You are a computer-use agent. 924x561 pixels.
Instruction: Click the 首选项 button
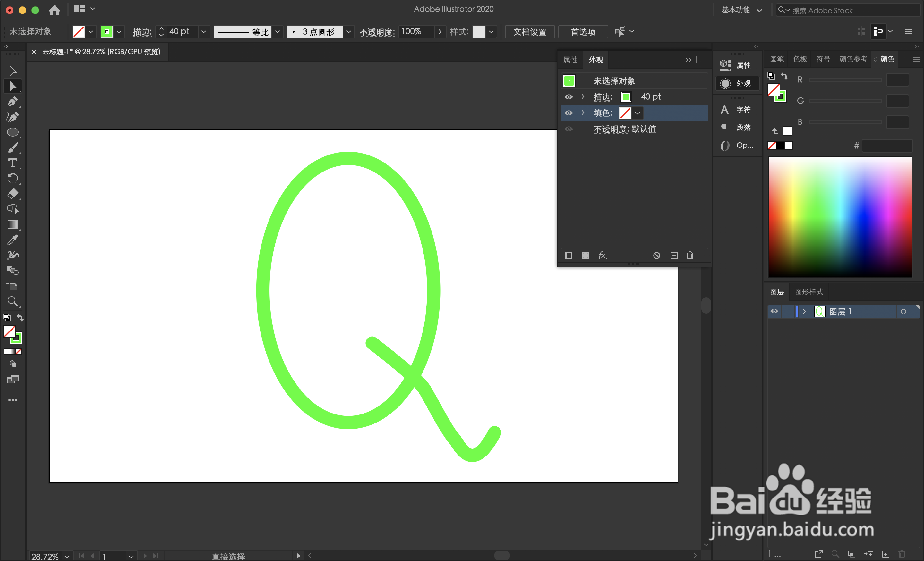point(583,31)
